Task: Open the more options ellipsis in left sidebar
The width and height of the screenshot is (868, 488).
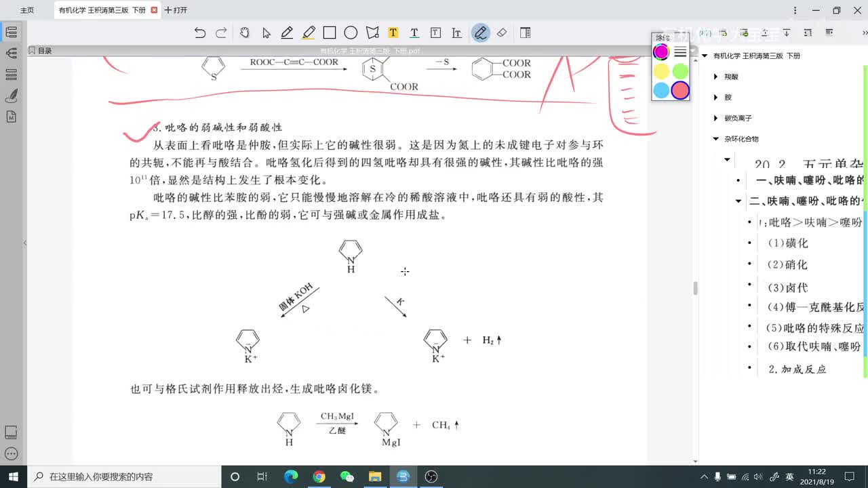Action: click(x=11, y=453)
